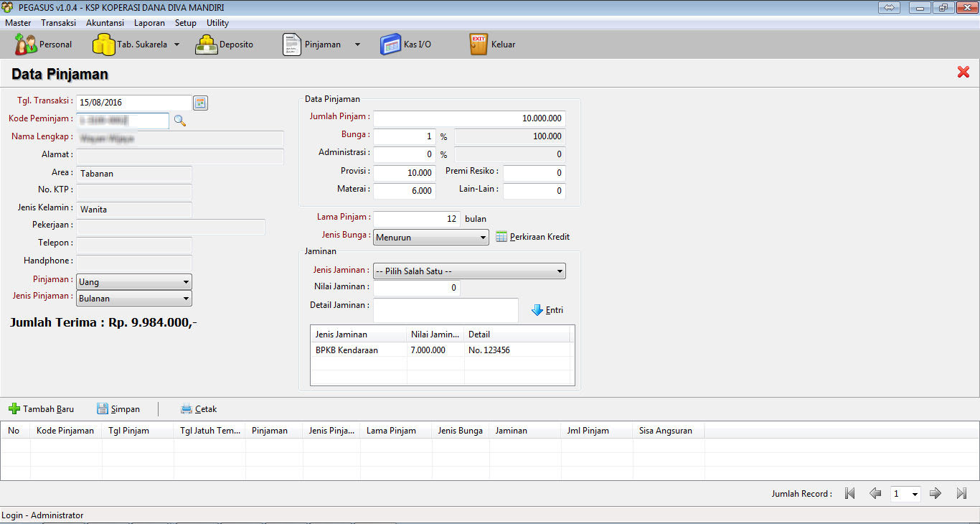Click the Administrasi percent field
This screenshot has height=524, width=980.
[405, 154]
